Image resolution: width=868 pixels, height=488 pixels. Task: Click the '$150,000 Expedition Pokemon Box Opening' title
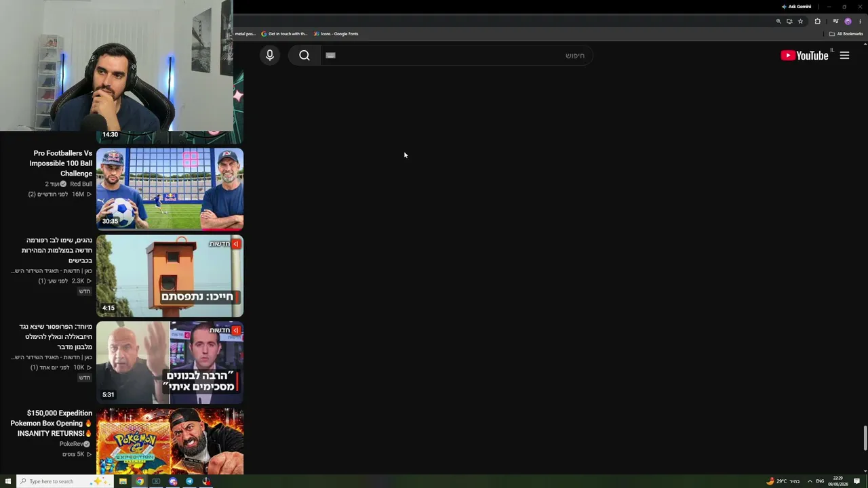(52, 423)
